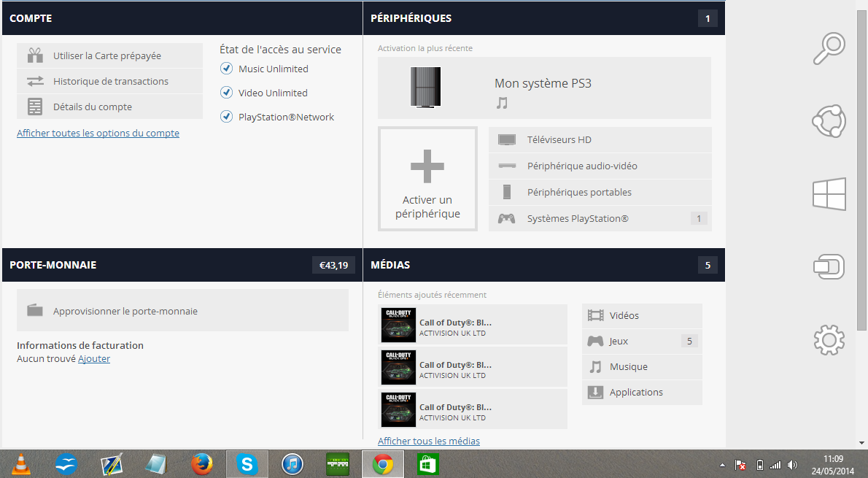Click the PlayStation Network checkmark
Viewport: 868px width, 478px height.
[226, 116]
